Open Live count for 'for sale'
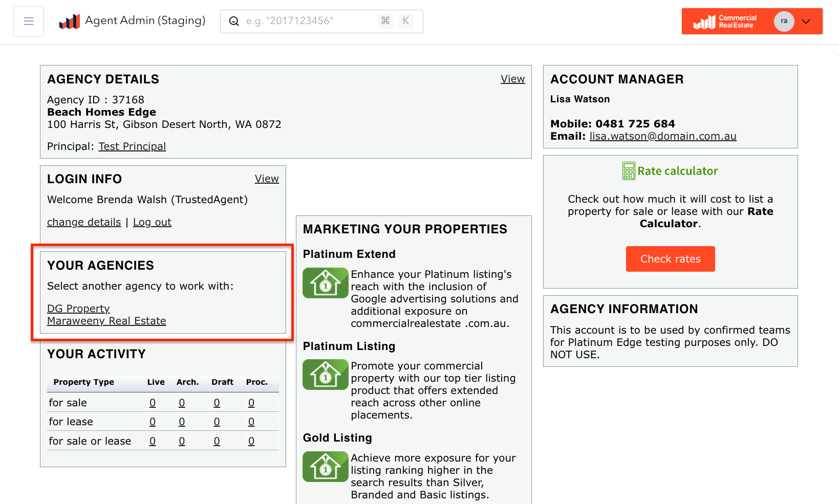 (153, 403)
